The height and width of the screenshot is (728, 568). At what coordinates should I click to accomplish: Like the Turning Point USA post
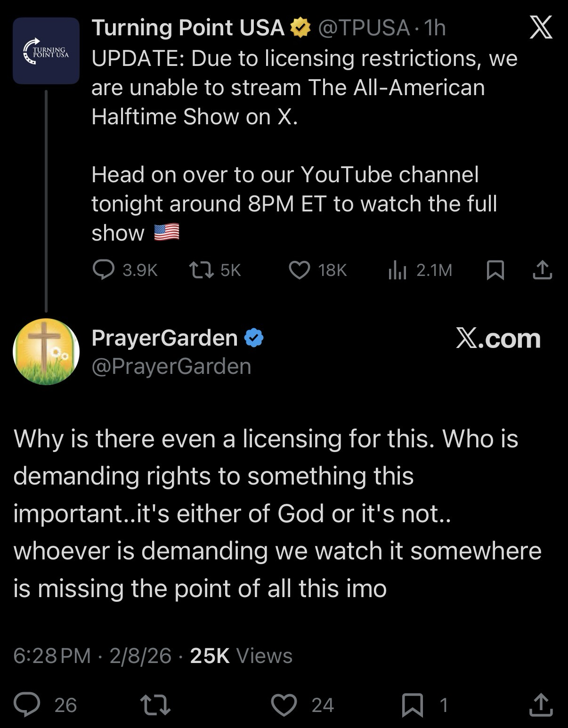tap(299, 270)
